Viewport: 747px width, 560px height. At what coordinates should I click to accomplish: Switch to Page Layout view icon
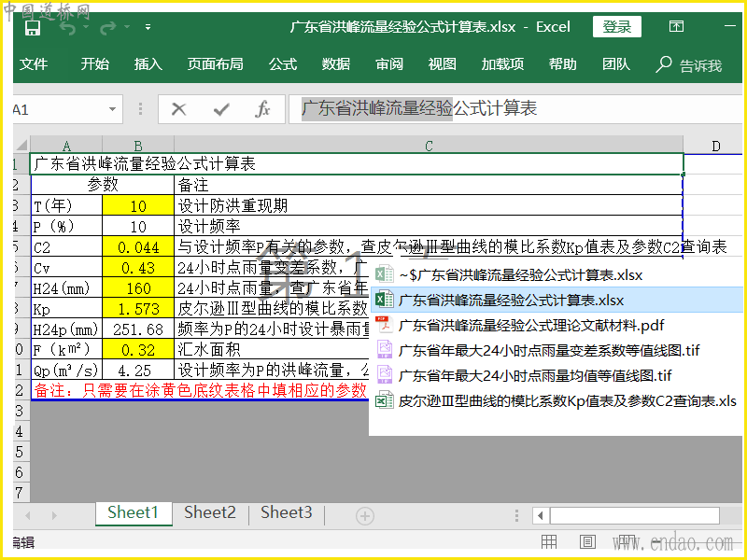[x=587, y=542]
